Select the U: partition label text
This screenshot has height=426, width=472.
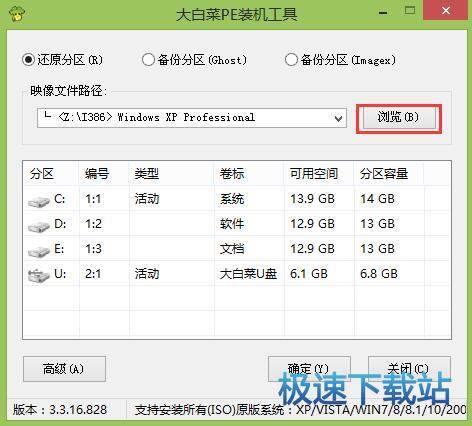tap(60, 274)
